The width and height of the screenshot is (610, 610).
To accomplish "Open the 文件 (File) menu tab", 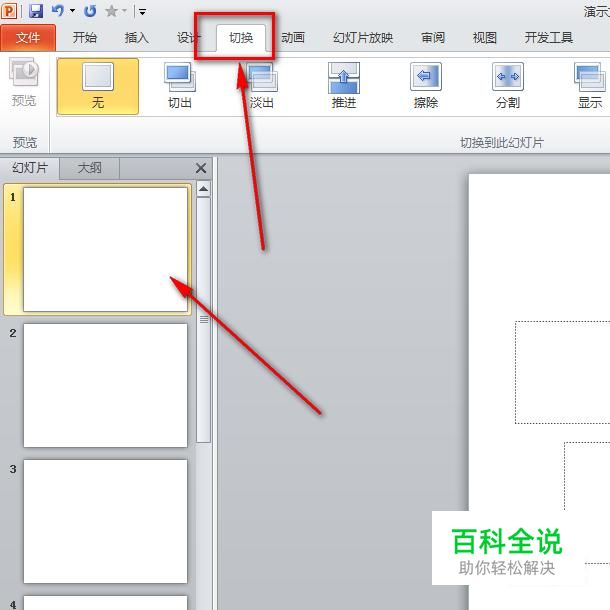I will point(28,38).
